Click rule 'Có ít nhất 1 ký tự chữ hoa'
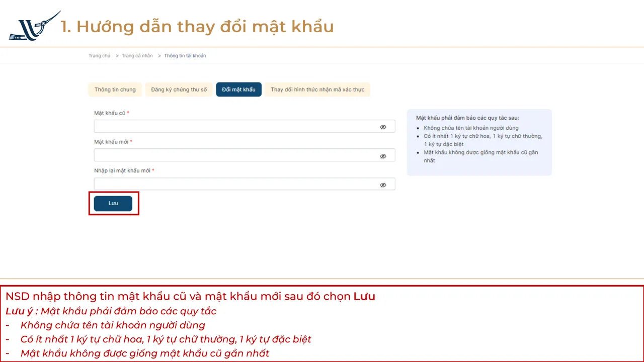 [x=457, y=136]
